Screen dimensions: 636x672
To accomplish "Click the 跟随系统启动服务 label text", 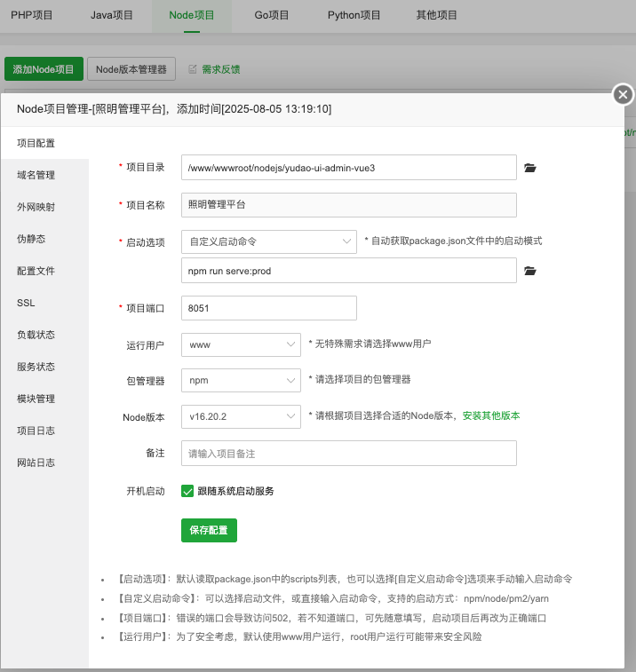I will coord(236,491).
